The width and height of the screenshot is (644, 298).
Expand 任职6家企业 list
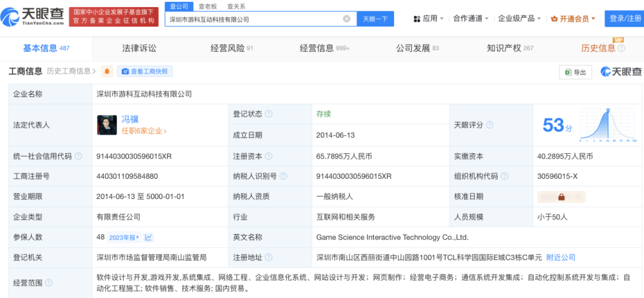[144, 131]
